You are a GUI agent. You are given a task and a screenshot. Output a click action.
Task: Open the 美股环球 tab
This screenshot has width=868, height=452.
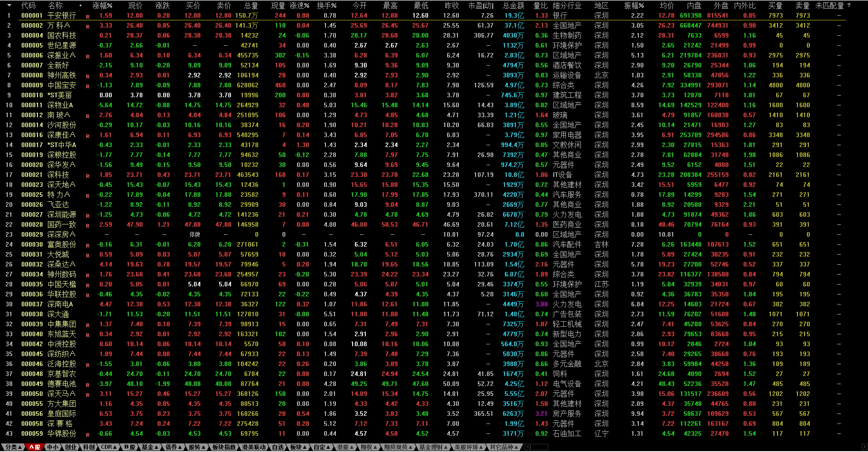(468, 447)
